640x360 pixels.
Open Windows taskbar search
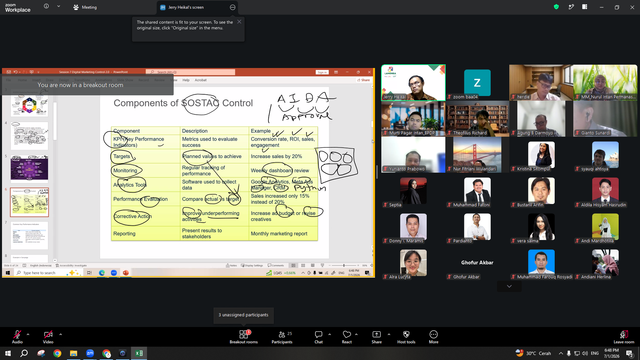point(24,353)
